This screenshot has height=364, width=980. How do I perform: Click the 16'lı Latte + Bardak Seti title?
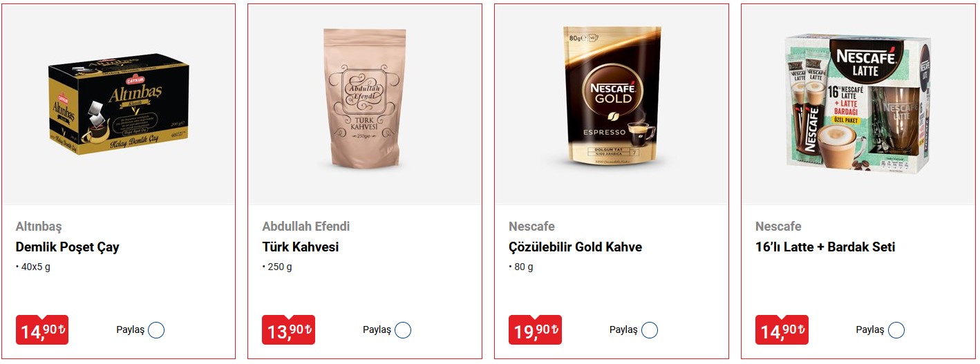click(x=825, y=247)
